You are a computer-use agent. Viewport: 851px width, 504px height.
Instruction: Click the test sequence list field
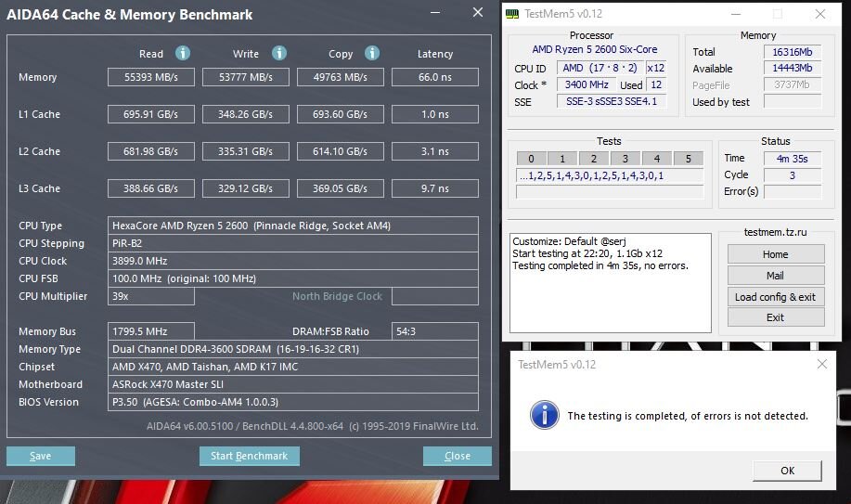pyautogui.click(x=610, y=175)
